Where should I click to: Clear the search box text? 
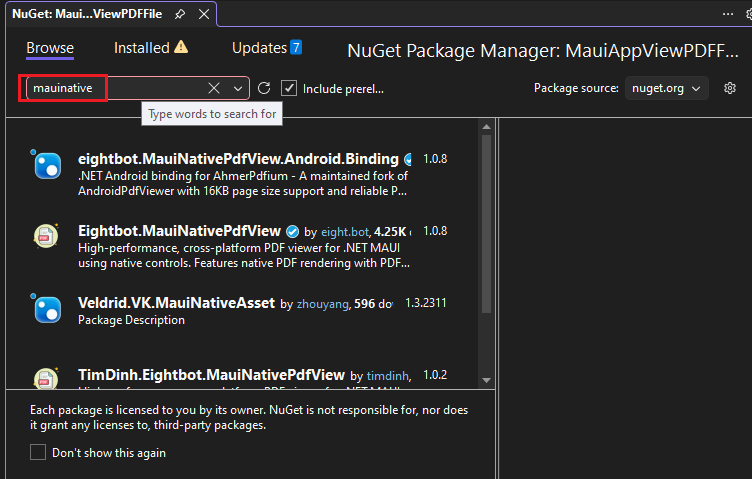(x=214, y=88)
